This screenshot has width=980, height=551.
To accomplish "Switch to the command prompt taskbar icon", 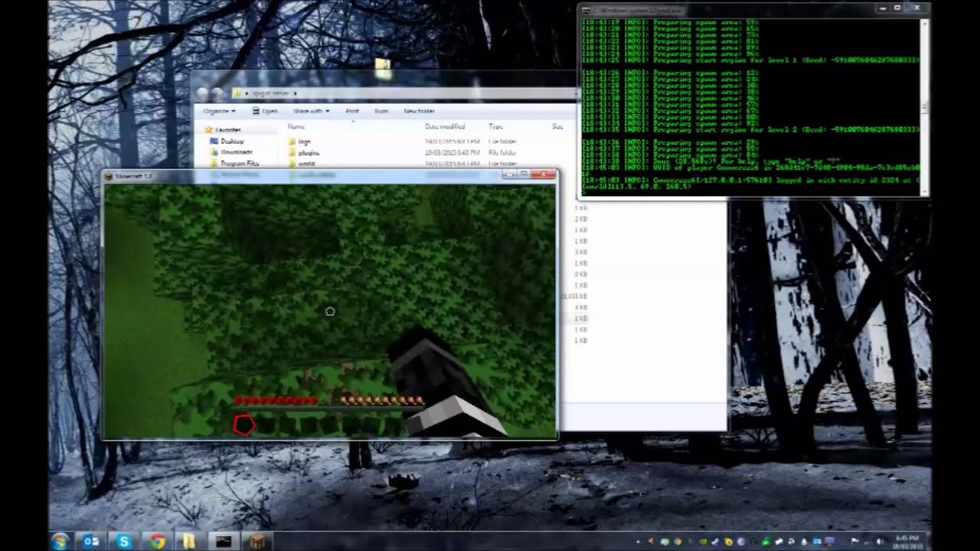I will coord(223,541).
